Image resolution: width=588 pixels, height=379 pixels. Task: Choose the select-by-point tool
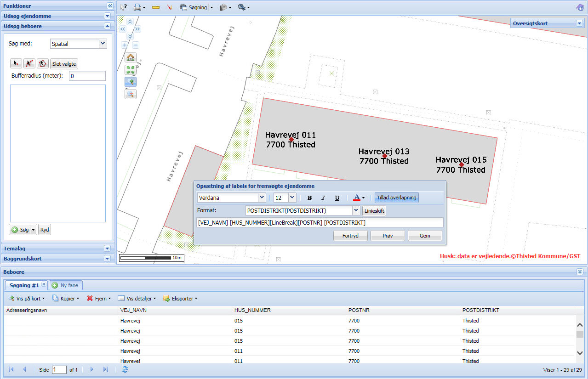click(x=16, y=63)
